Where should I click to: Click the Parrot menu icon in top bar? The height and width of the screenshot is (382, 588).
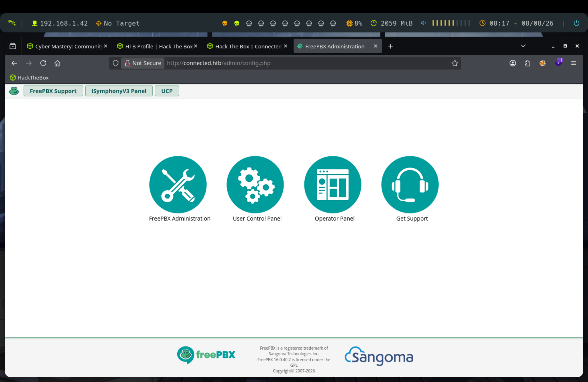pyautogui.click(x=12, y=23)
